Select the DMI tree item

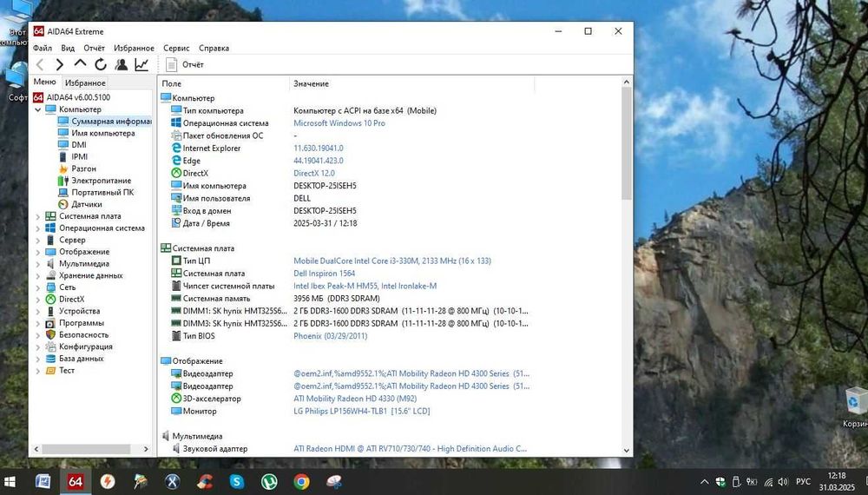click(73, 144)
